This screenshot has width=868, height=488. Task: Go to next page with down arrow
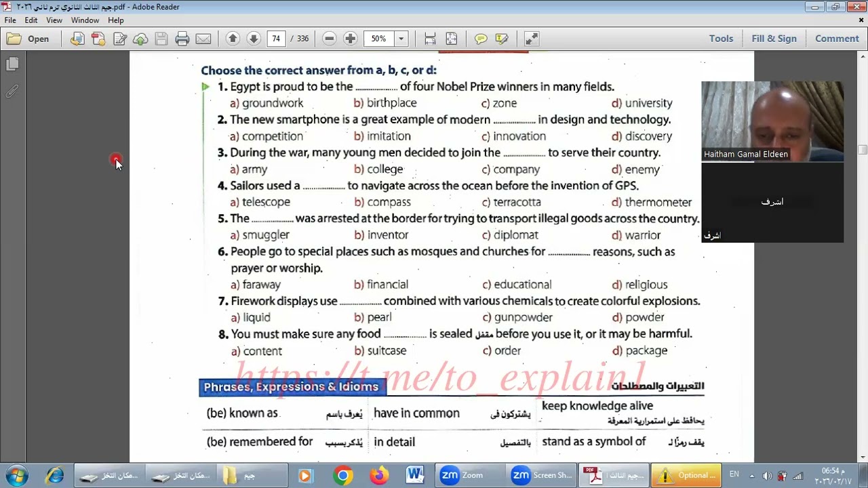tap(254, 39)
